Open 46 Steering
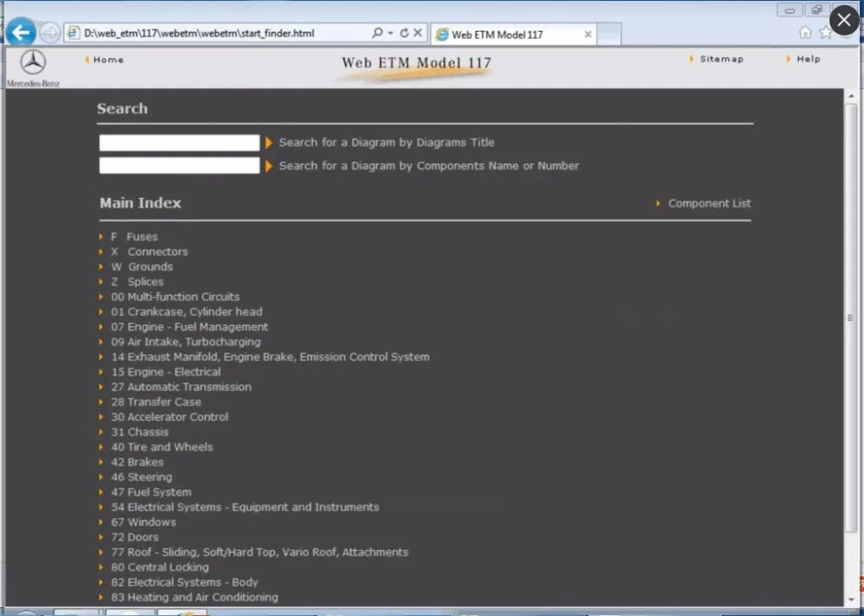This screenshot has height=616, width=864. [141, 477]
